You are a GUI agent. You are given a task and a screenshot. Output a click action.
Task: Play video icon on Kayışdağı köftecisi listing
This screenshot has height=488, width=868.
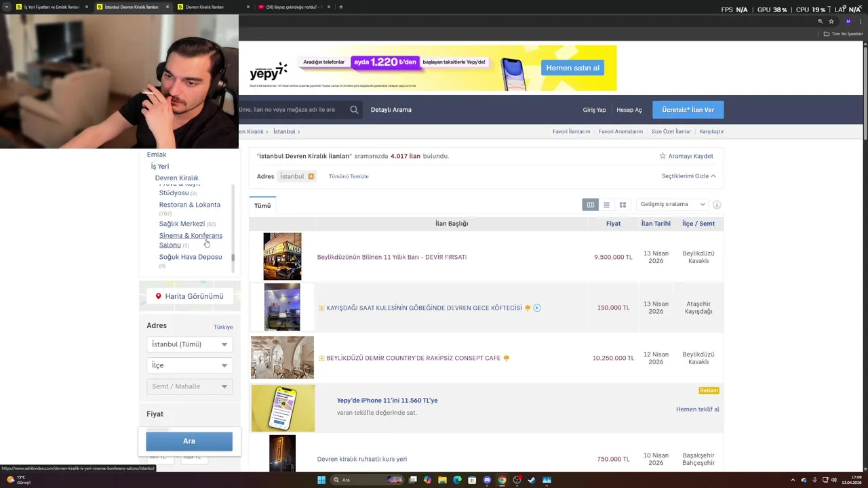[537, 308]
